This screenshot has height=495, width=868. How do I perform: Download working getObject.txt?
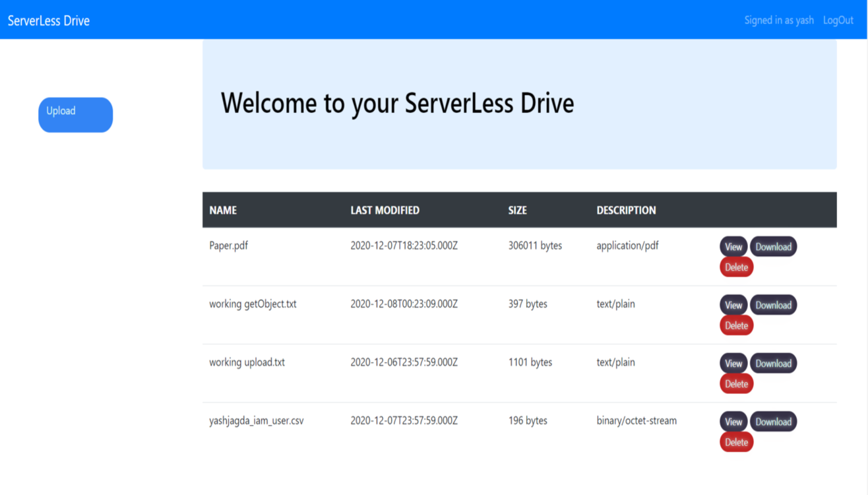point(773,305)
